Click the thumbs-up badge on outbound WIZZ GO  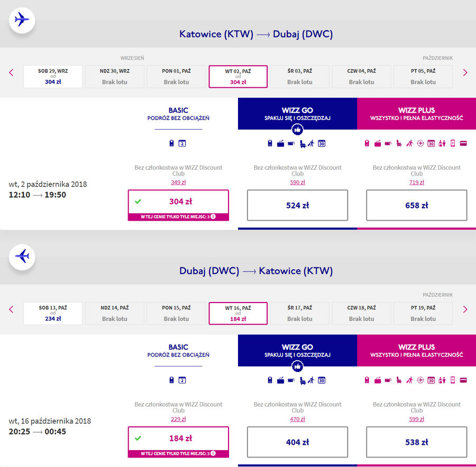click(297, 130)
